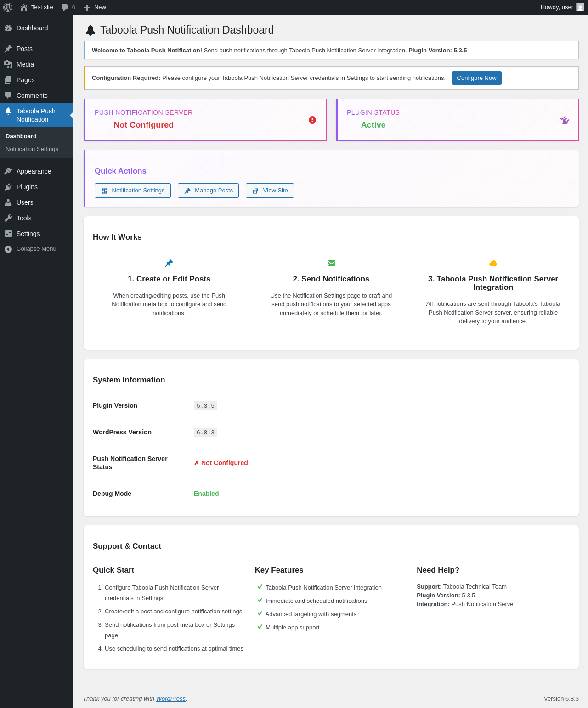Click Advanced targeting with segments feature

(x=311, y=614)
